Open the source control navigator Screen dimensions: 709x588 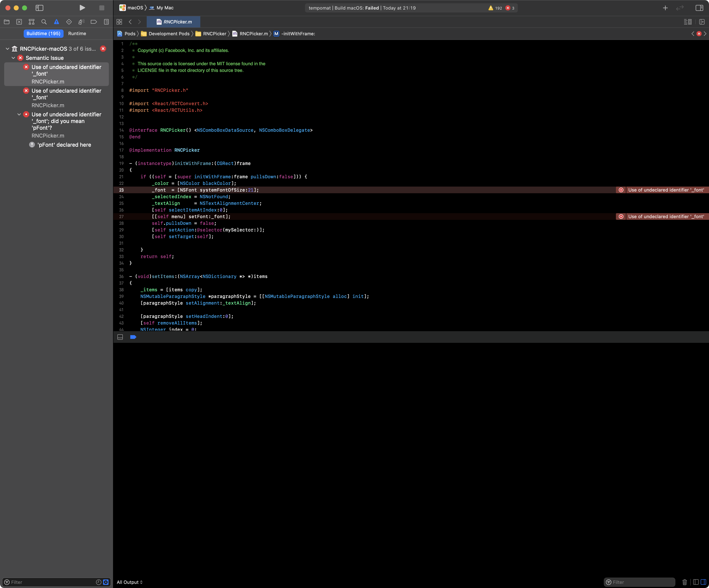19,22
